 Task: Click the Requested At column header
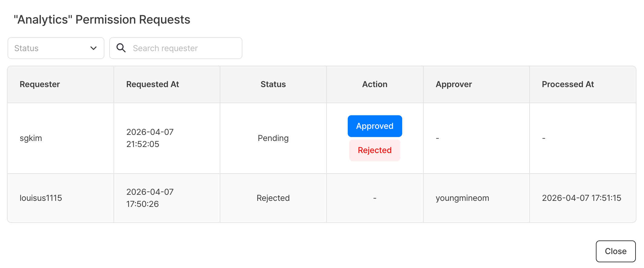pos(153,84)
